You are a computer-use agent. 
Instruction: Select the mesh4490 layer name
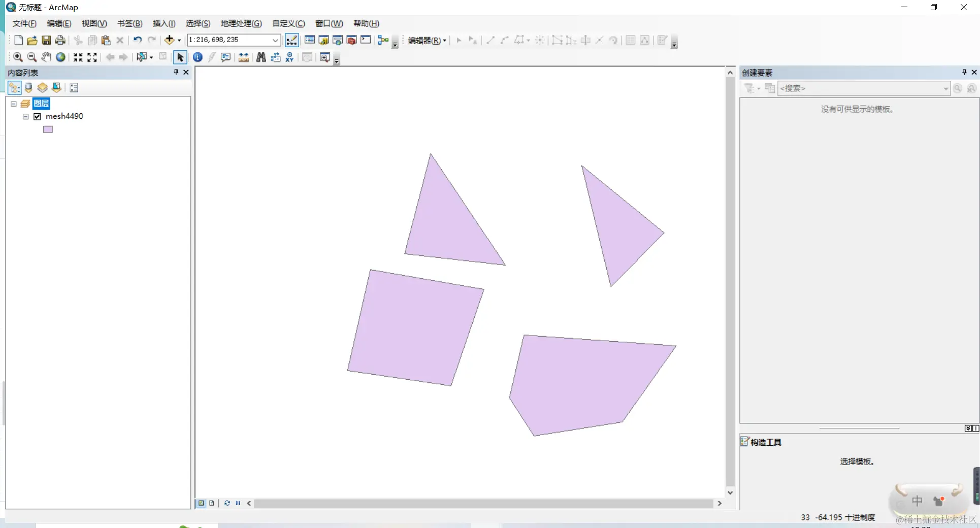point(64,116)
